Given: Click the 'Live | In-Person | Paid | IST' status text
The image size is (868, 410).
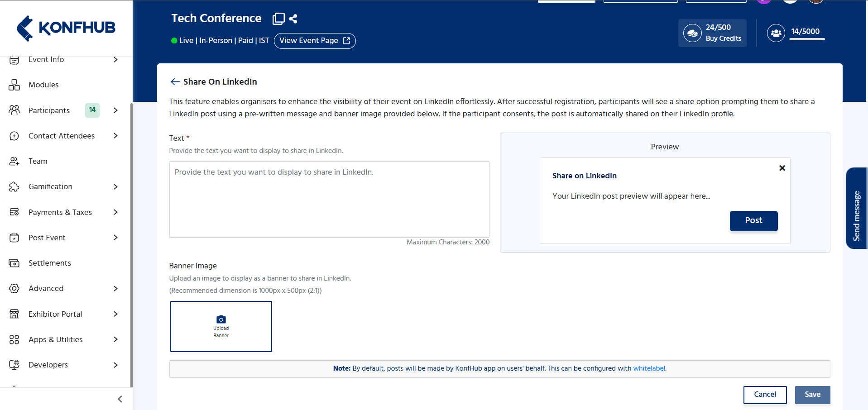Looking at the screenshot, I should click(224, 40).
